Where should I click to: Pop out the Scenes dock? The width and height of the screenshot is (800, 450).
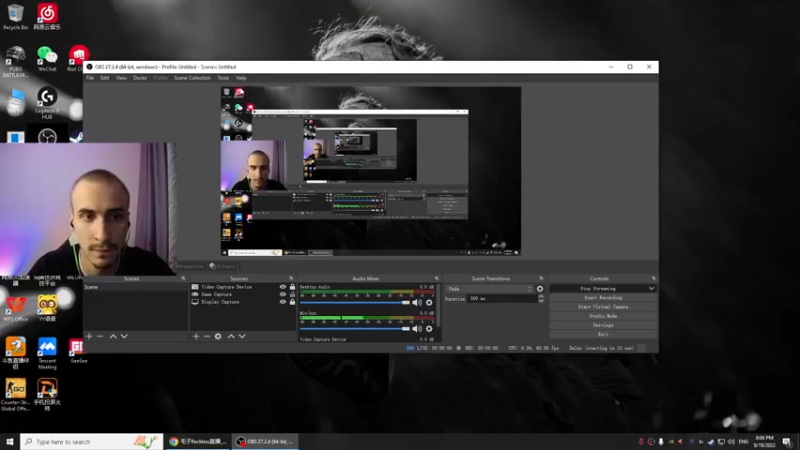(183, 279)
